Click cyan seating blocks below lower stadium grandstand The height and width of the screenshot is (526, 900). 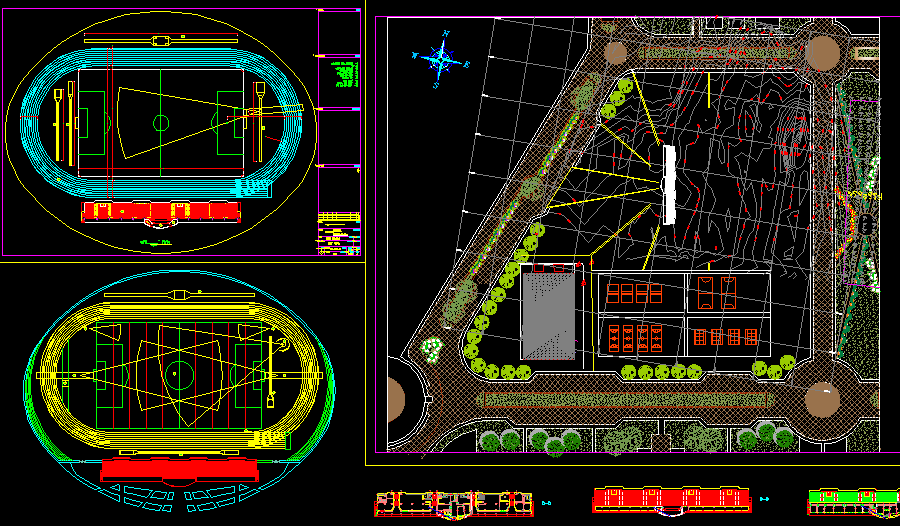pyautogui.click(x=179, y=498)
